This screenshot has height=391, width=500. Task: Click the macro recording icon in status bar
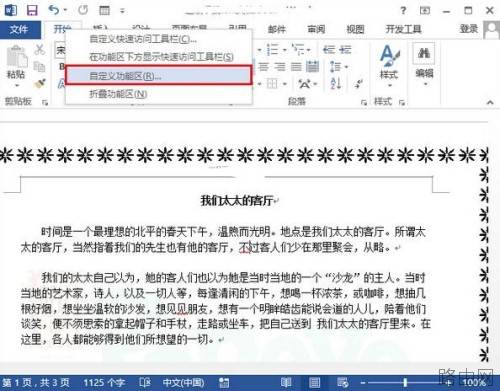tap(224, 383)
